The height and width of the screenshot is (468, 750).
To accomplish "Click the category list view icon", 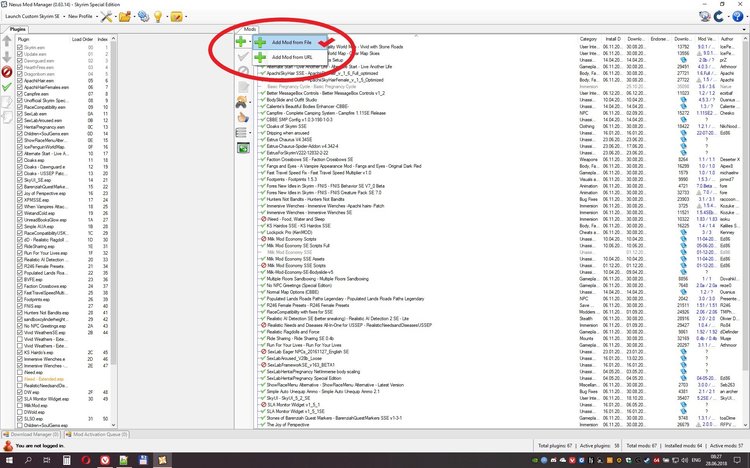I will [x=241, y=133].
